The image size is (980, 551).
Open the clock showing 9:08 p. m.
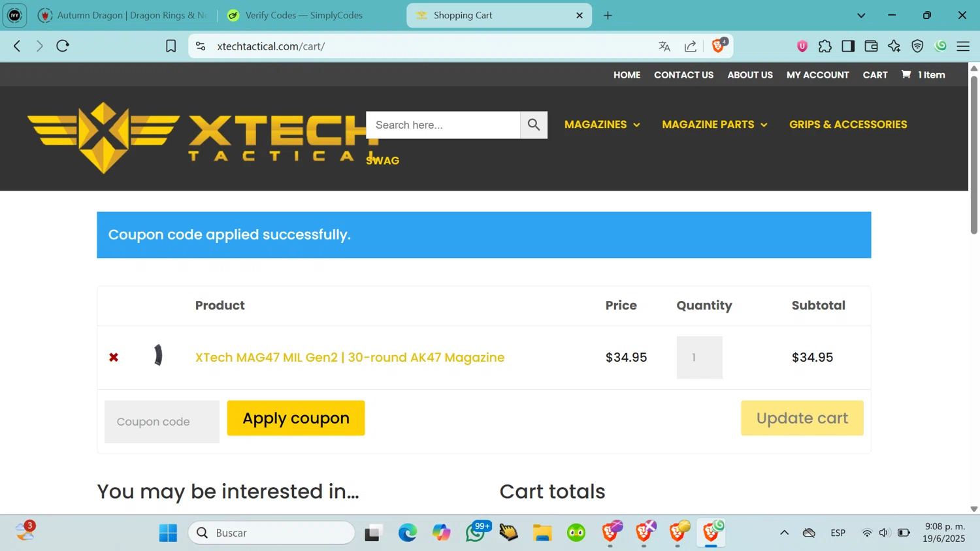(944, 533)
